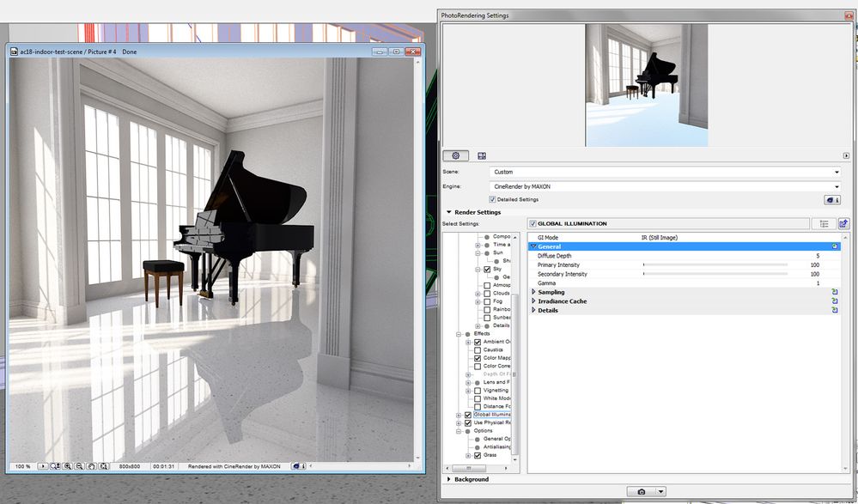The image size is (858, 504).
Task: Enable the Rainbow checkbox in the tree
Action: (487, 310)
